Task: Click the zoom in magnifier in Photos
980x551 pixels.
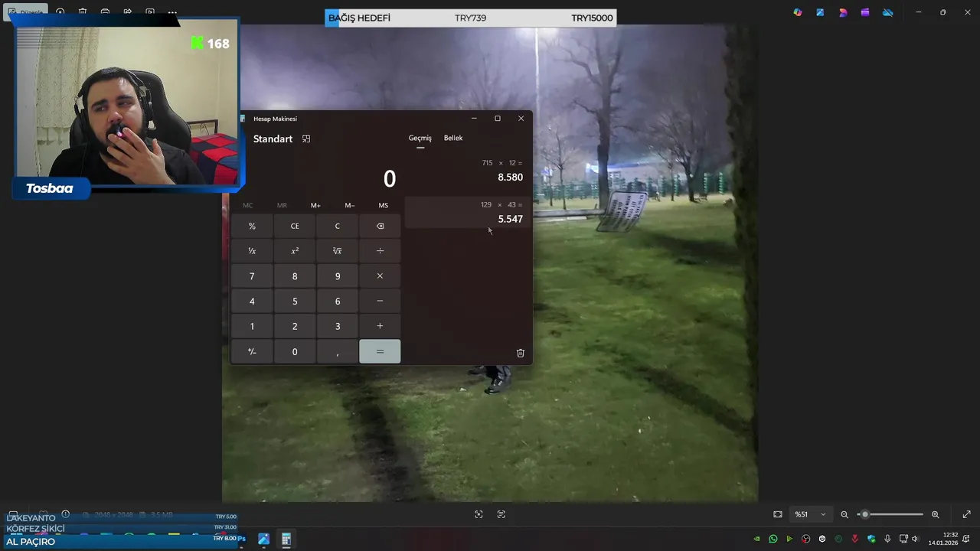Action: click(x=935, y=514)
